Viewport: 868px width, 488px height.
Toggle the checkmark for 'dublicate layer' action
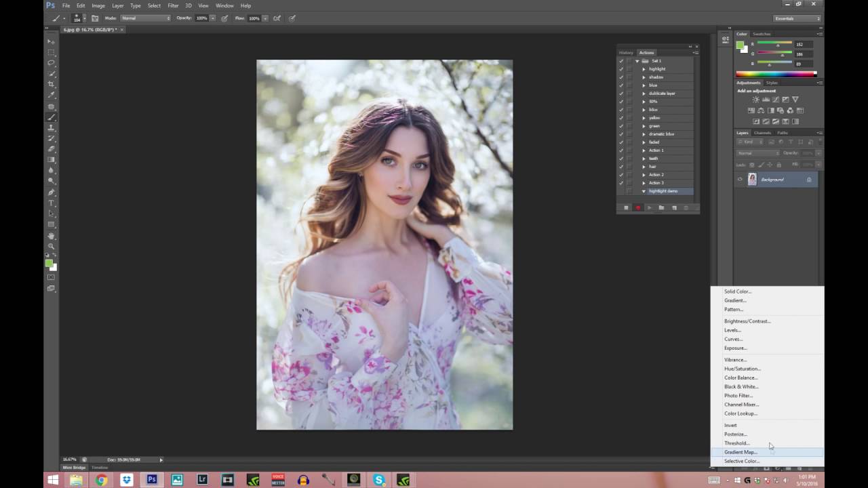point(621,94)
